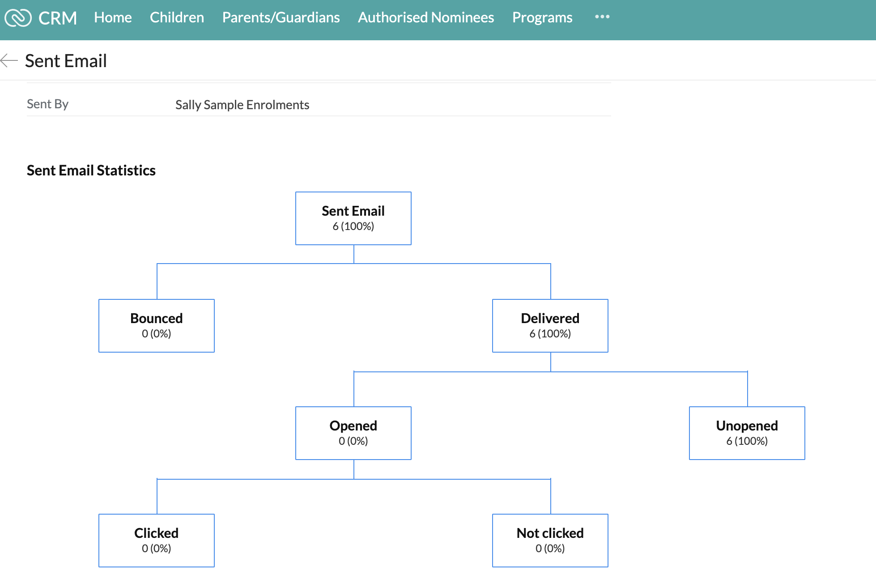Go back using the left arrow
The height and width of the screenshot is (588, 876).
click(9, 60)
